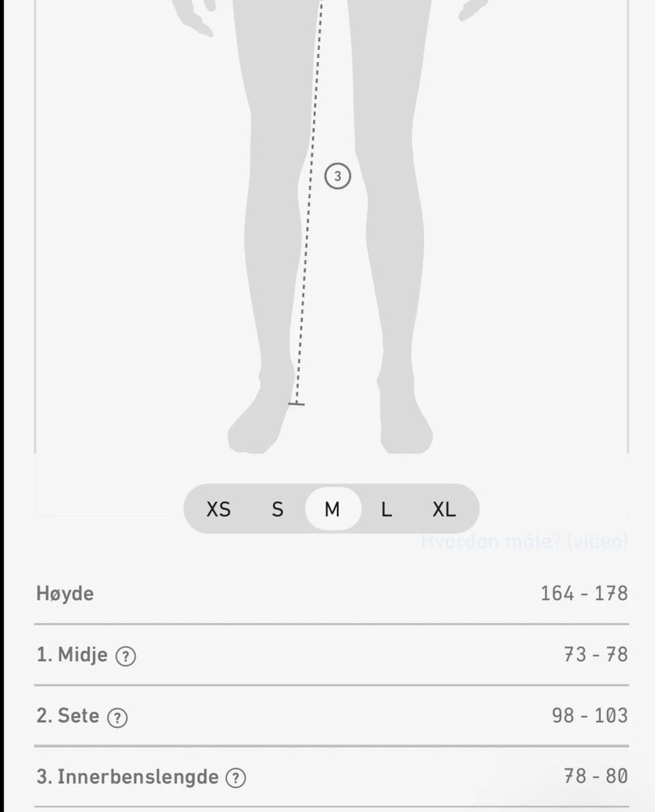Image resolution: width=655 pixels, height=812 pixels.
Task: Click the height value 164 - 178
Action: pos(583,594)
